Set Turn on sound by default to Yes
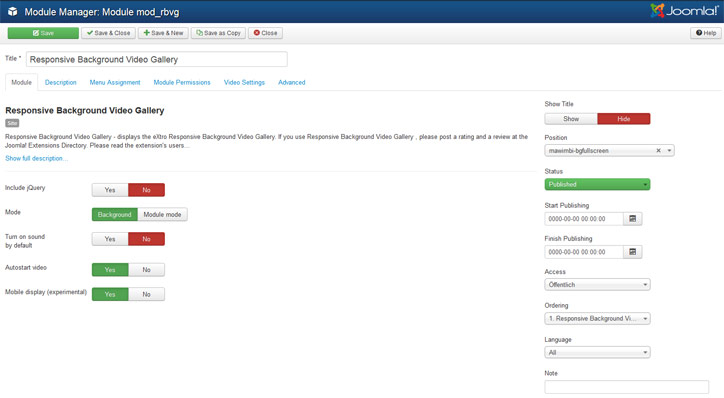 point(110,239)
